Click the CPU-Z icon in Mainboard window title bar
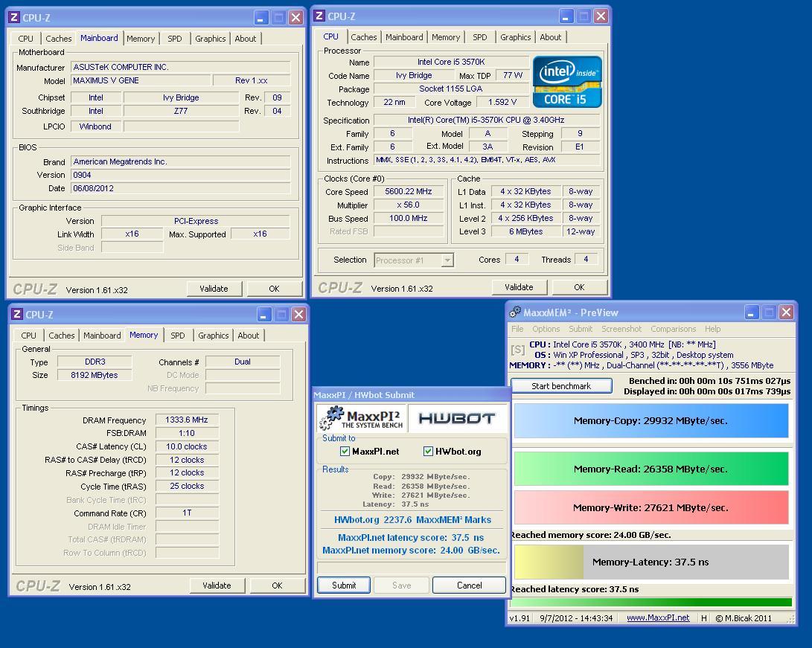Screen dimensions: 812x648 (14, 18)
